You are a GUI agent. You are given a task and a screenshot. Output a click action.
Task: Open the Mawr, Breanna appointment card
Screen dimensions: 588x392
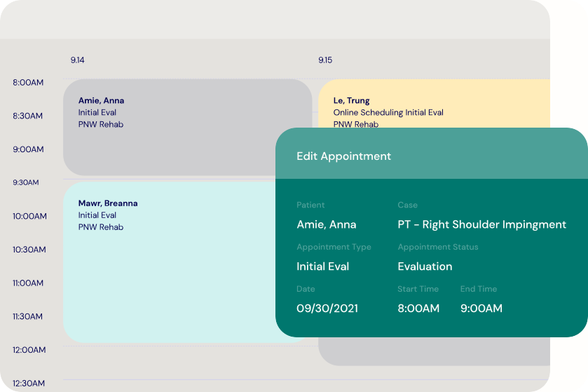[x=170, y=262]
